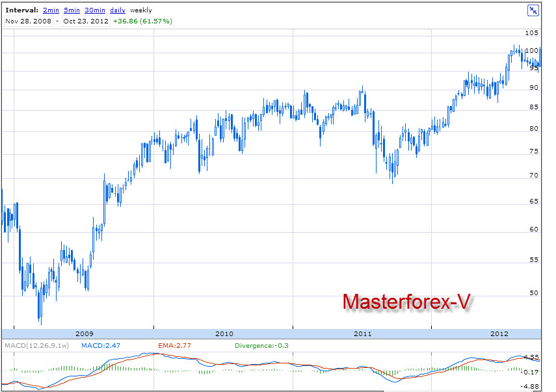Click the 80 price axis label
The height and width of the screenshot is (392, 556).
534,129
